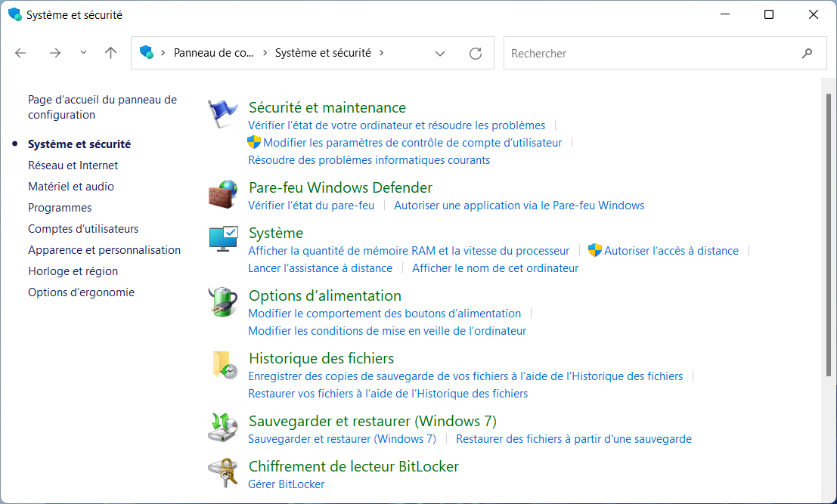Open Pare-feu Windows Defender heading
The height and width of the screenshot is (504, 837).
(x=340, y=187)
